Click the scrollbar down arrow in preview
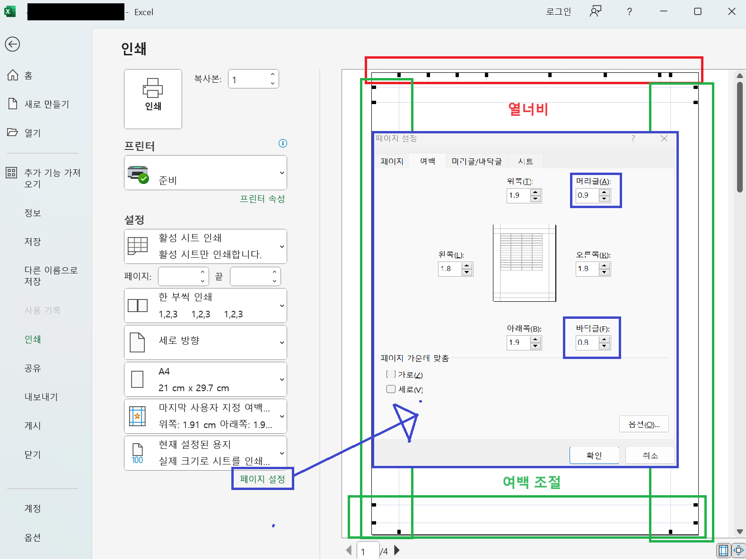 (740, 532)
